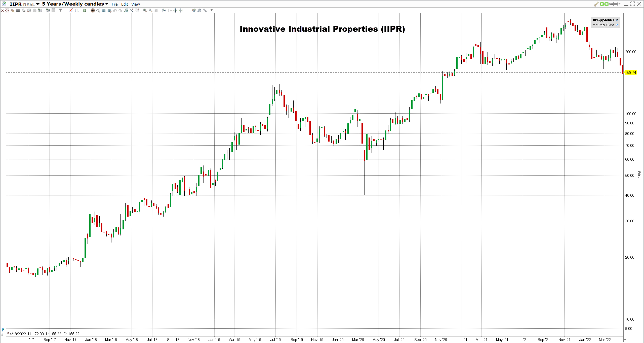
Task: Uncheck the Prior Close checkbox
Action: (x=617, y=25)
